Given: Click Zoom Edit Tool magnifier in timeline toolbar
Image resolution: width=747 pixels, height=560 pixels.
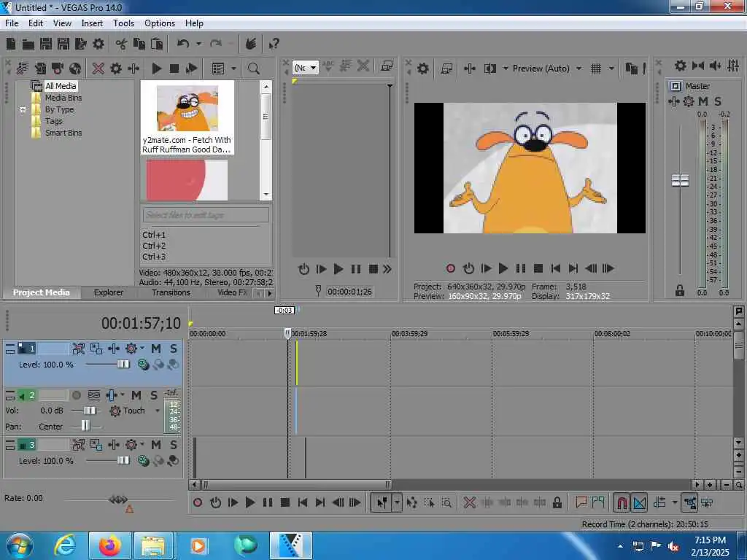Looking at the screenshot, I should pos(446,502).
